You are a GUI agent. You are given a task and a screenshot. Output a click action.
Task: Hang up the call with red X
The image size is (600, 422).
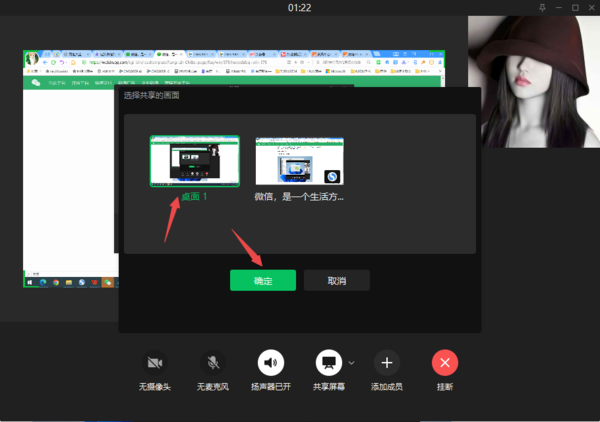444,362
